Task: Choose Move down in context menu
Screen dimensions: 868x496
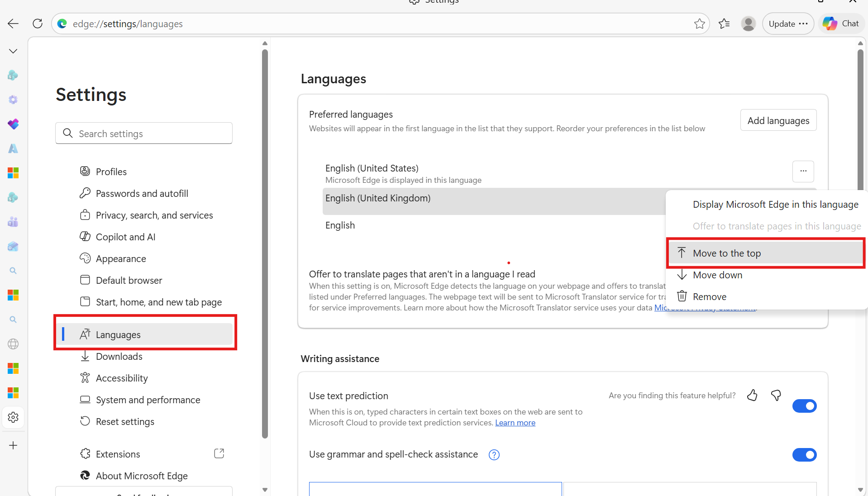Action: click(x=766, y=275)
